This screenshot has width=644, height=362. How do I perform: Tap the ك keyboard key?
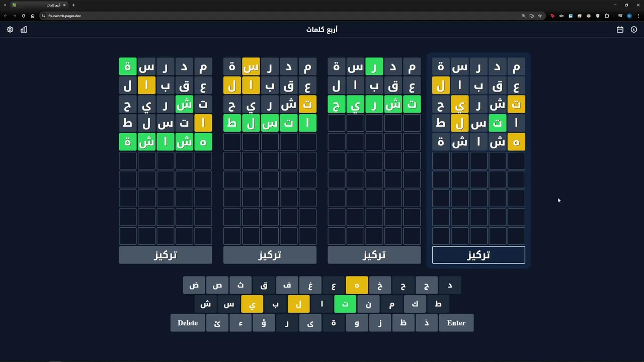click(415, 304)
